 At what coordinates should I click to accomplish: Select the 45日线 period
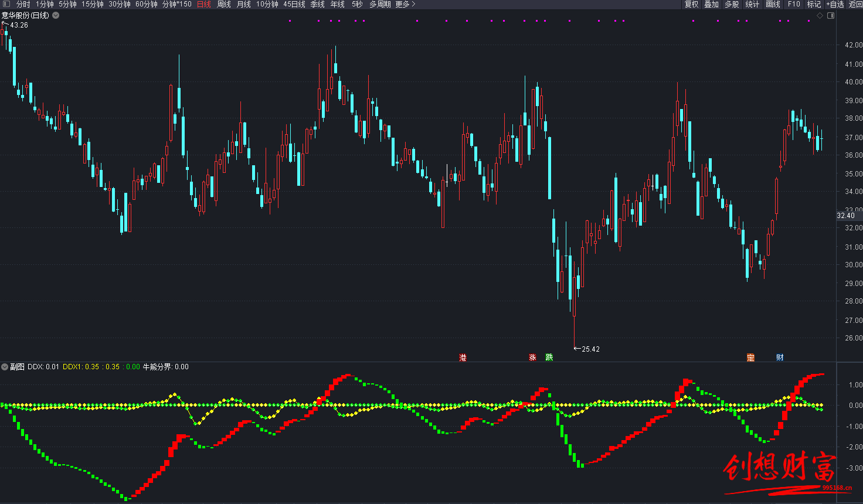pyautogui.click(x=294, y=4)
